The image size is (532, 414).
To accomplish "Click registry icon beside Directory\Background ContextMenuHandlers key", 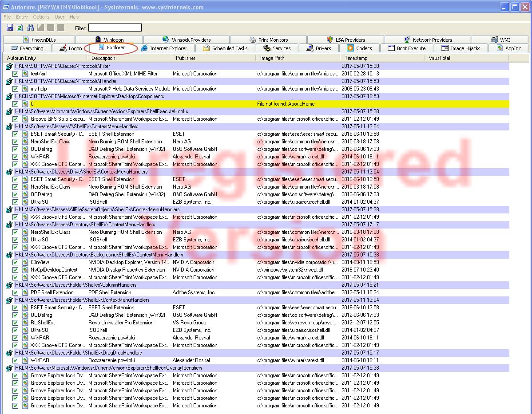I will [9, 255].
